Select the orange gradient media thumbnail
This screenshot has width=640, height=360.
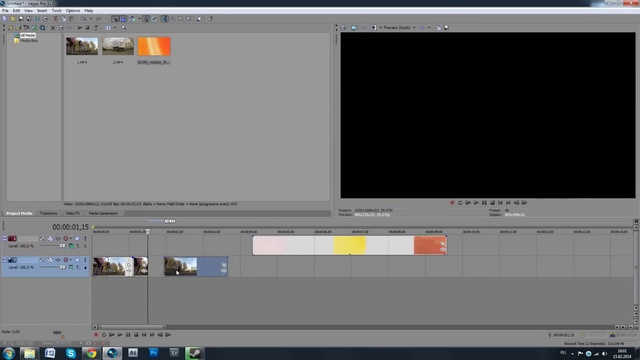click(x=154, y=46)
